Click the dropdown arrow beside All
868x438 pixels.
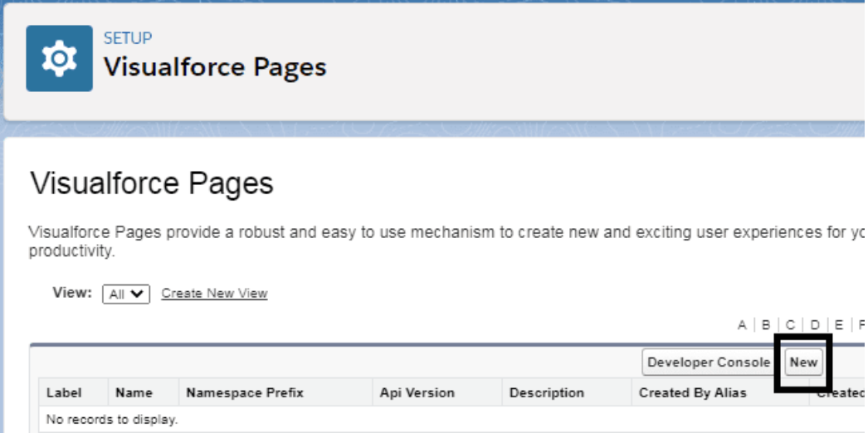tap(137, 294)
